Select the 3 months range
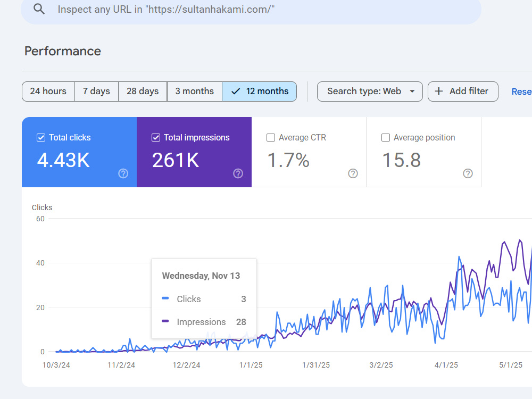Image resolution: width=532 pixels, height=399 pixels. [x=194, y=92]
